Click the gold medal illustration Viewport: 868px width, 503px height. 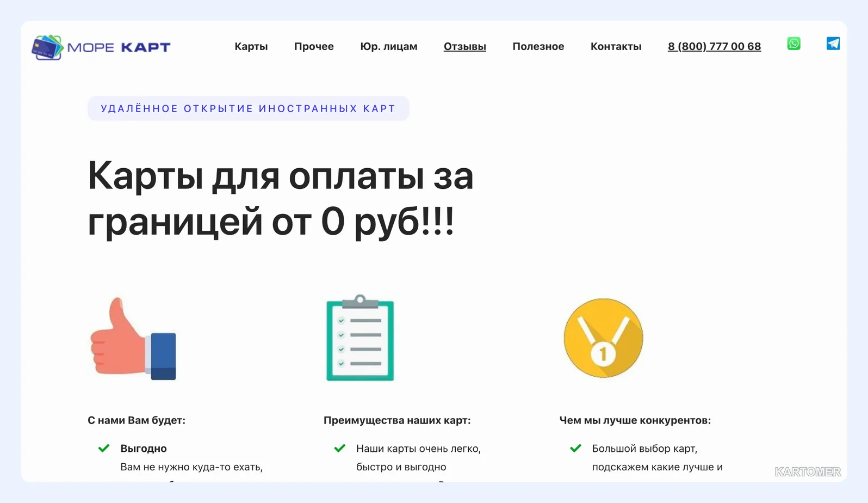tap(603, 338)
